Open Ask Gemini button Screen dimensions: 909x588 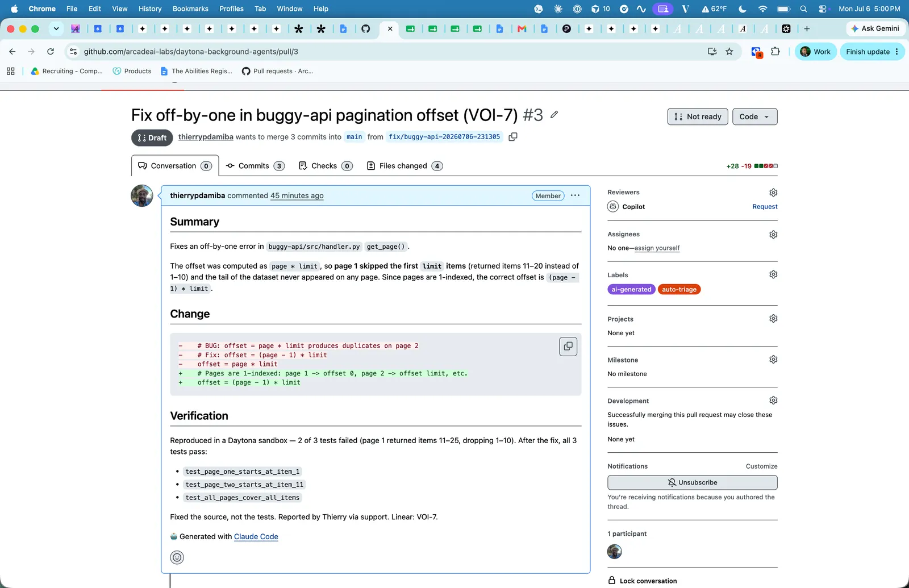875,28
